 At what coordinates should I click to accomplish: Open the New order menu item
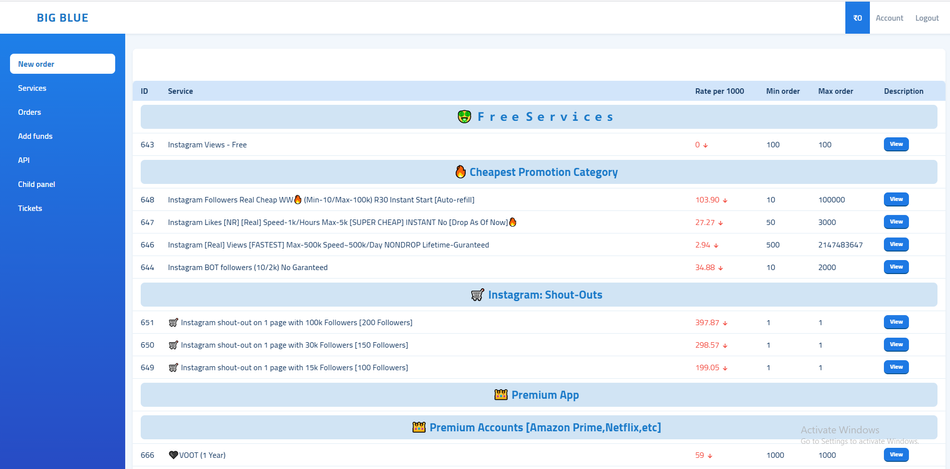pos(62,64)
